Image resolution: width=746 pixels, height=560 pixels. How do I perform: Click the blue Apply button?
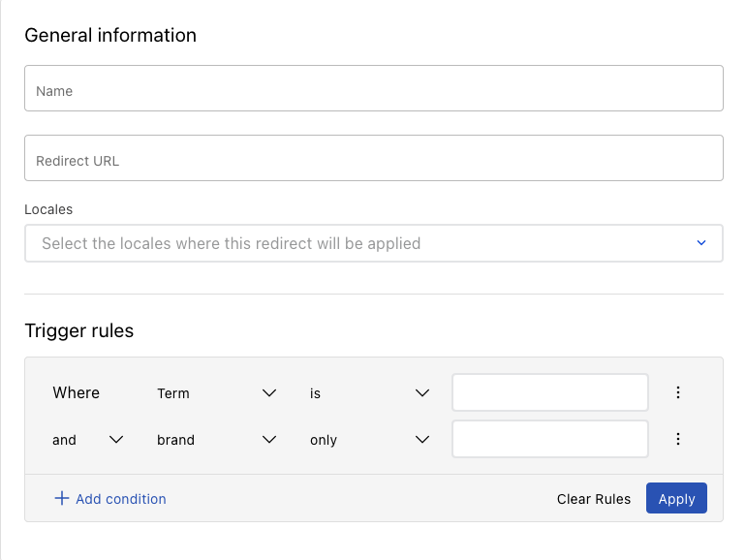[x=676, y=499]
